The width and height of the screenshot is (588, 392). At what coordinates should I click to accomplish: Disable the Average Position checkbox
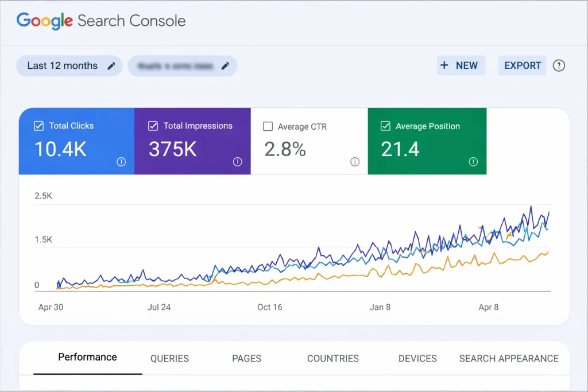385,126
